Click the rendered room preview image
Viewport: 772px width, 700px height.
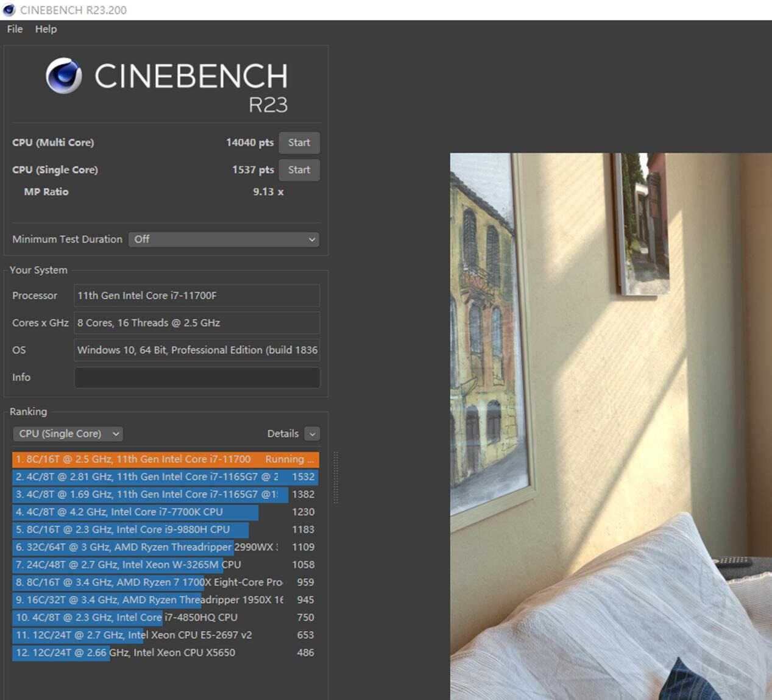611,426
